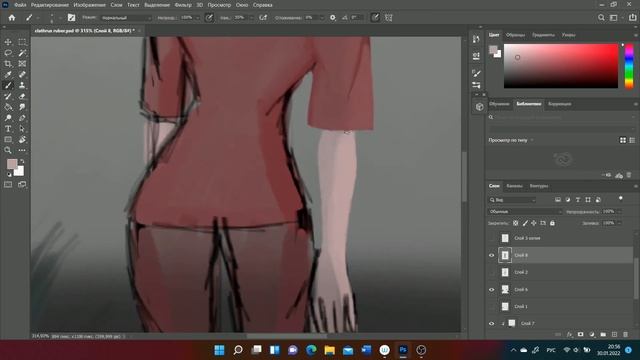
Task: Switch to the Коррекция tab
Action: [x=560, y=104]
